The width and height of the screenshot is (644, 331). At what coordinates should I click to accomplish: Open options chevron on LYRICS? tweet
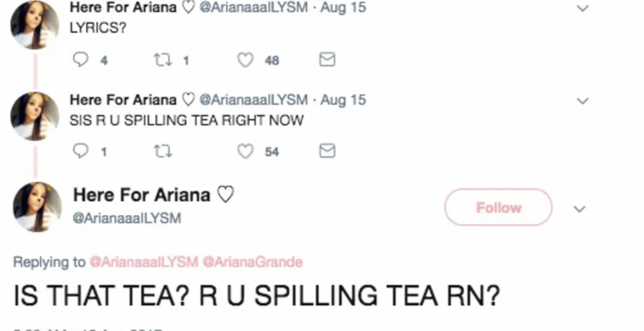[x=582, y=9]
